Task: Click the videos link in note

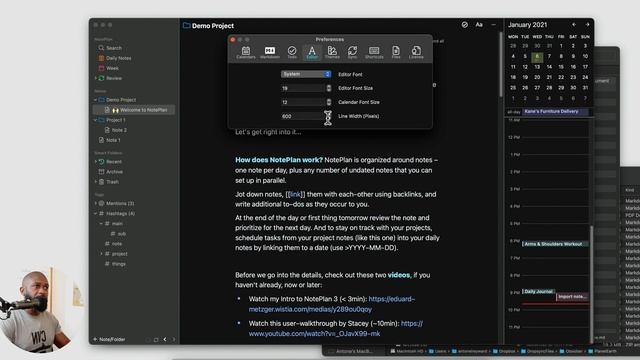Action: click(x=399, y=275)
